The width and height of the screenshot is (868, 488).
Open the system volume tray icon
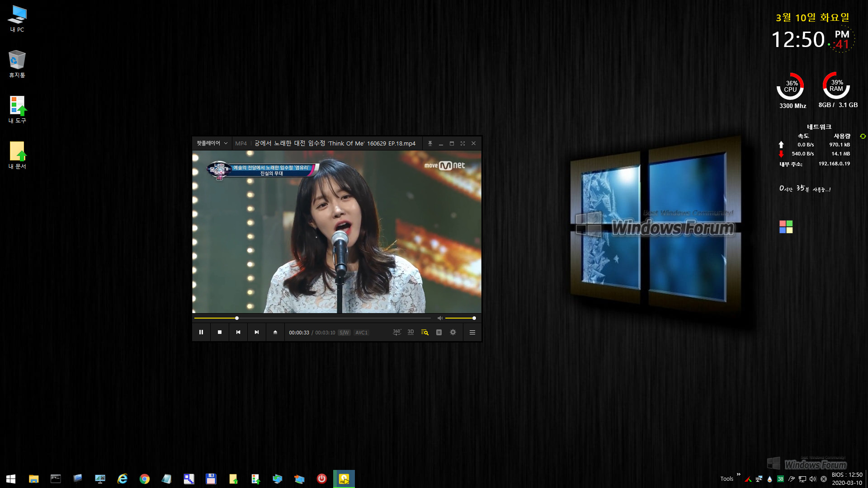pyautogui.click(x=813, y=479)
